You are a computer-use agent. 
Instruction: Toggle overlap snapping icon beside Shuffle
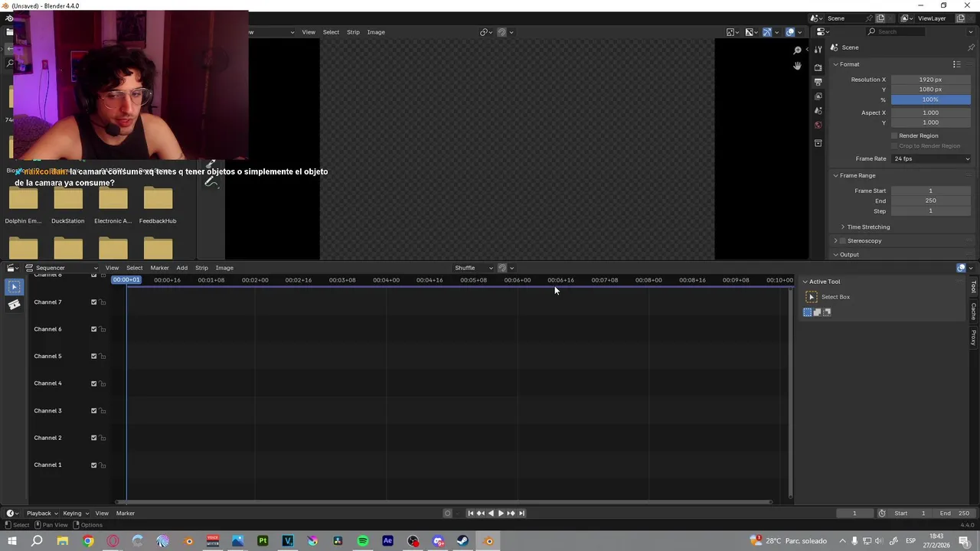502,268
